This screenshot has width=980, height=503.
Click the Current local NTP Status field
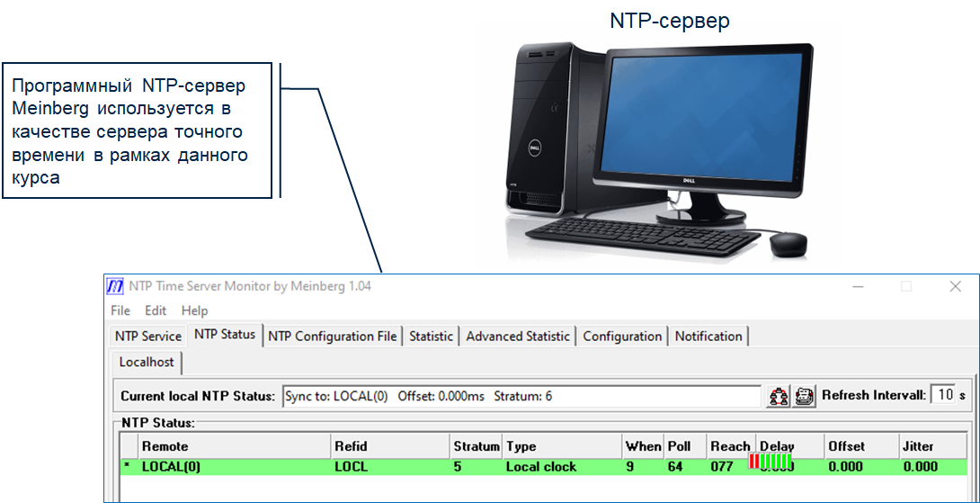[x=521, y=396]
